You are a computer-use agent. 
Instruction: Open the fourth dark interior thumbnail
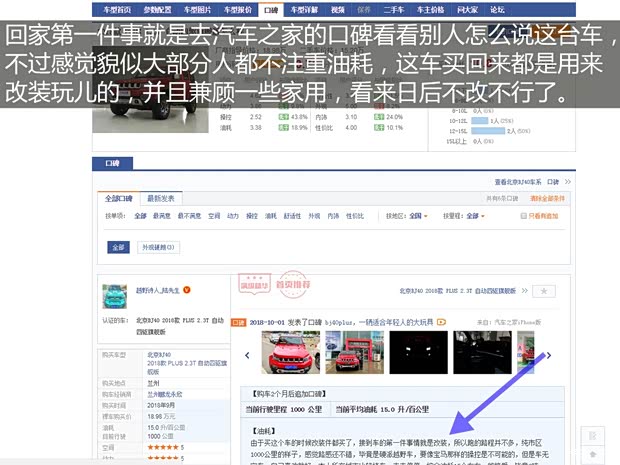click(482, 352)
